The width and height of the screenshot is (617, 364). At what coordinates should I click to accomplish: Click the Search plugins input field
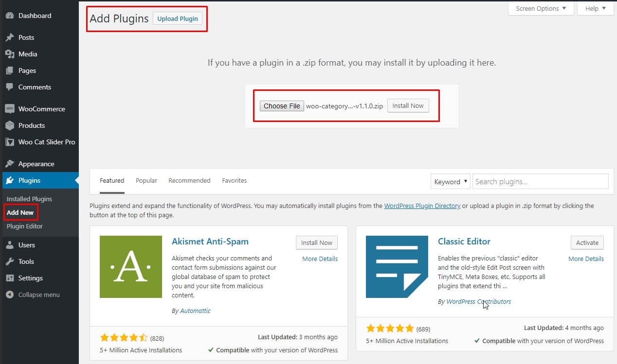pyautogui.click(x=540, y=182)
